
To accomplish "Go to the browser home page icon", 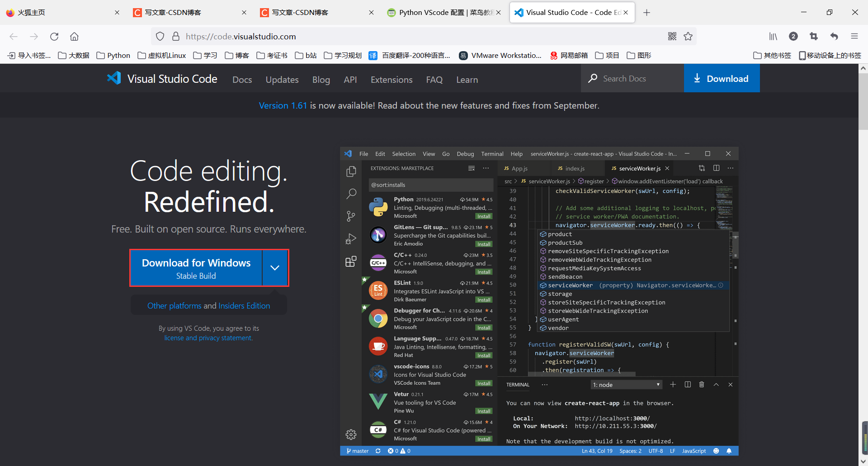I will [74, 37].
